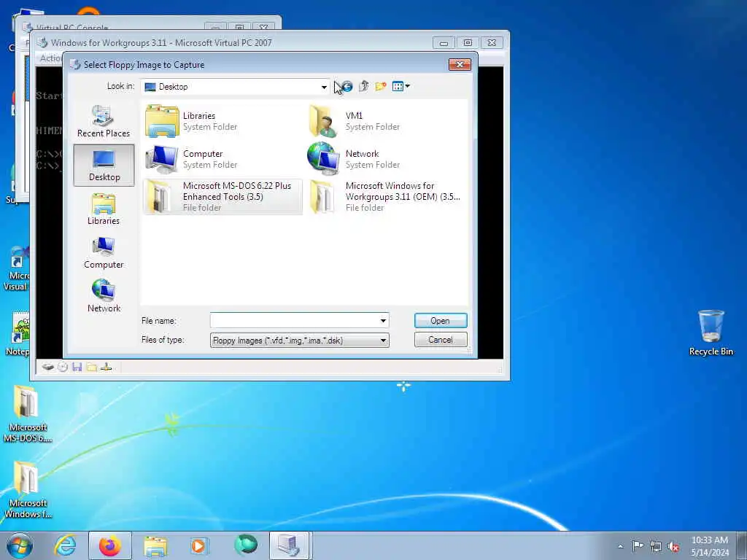Maximize the Windows for Workgroups Virtual PC window
747x560 pixels.
[468, 43]
